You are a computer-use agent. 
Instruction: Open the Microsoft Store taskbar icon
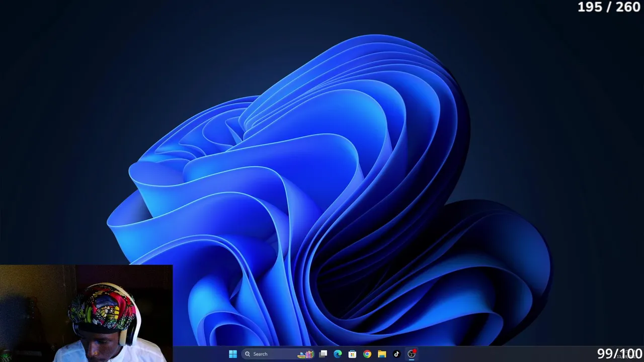352,354
